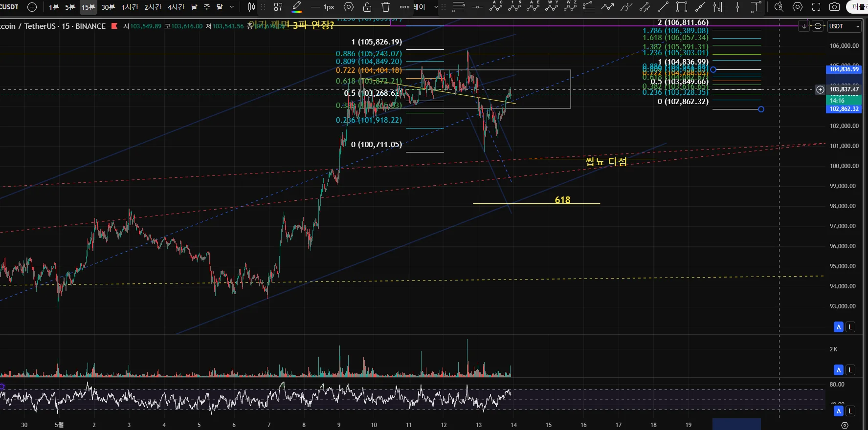Toggle log scale L on oscillator pane

850,411
